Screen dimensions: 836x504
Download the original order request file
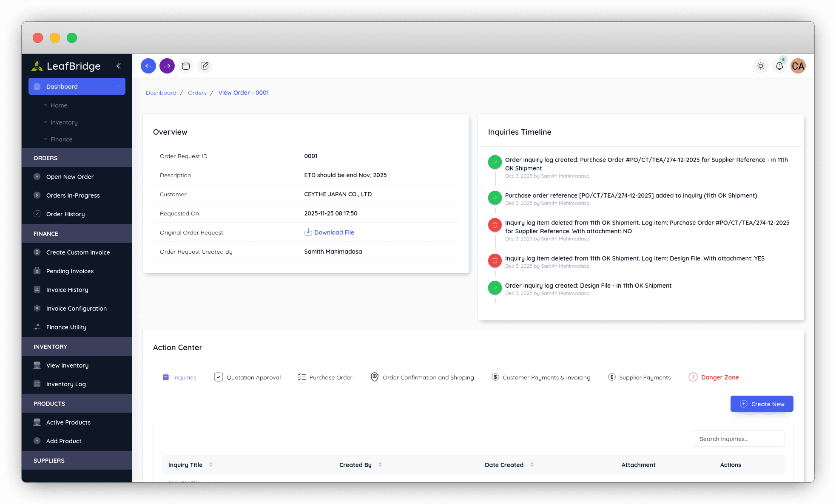pyautogui.click(x=334, y=232)
